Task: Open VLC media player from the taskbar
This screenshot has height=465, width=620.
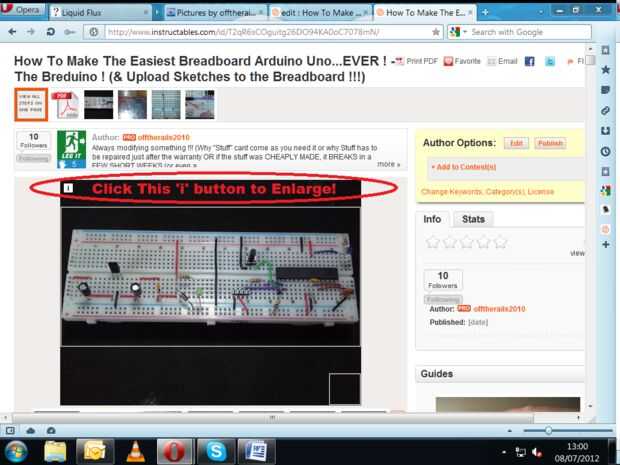Action: (136, 451)
